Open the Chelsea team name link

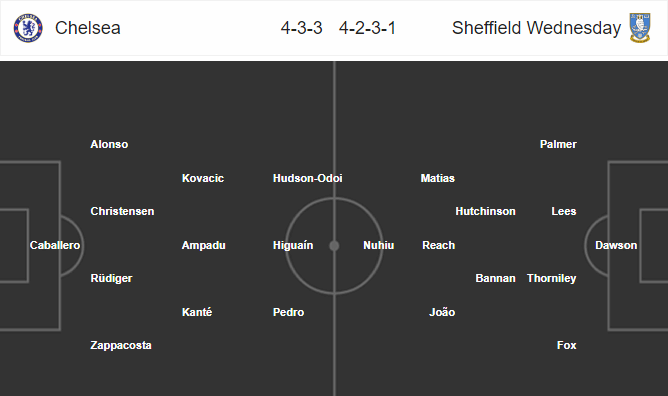coord(88,28)
